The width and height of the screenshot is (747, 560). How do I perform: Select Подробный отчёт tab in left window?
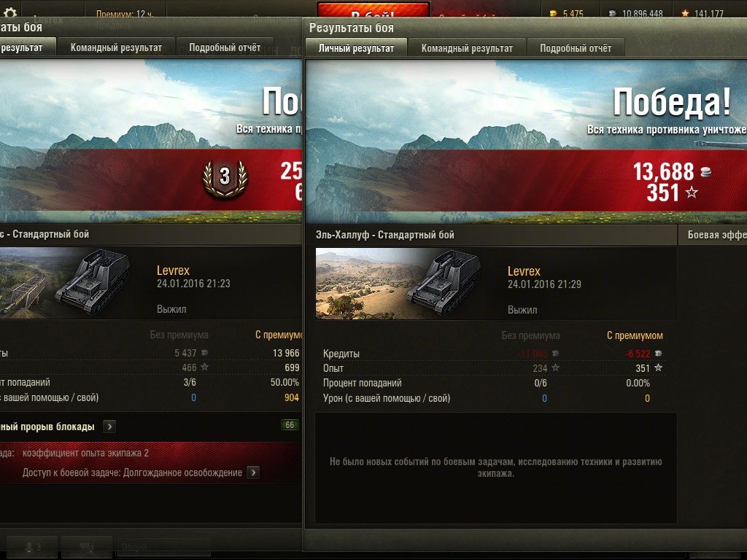225,47
